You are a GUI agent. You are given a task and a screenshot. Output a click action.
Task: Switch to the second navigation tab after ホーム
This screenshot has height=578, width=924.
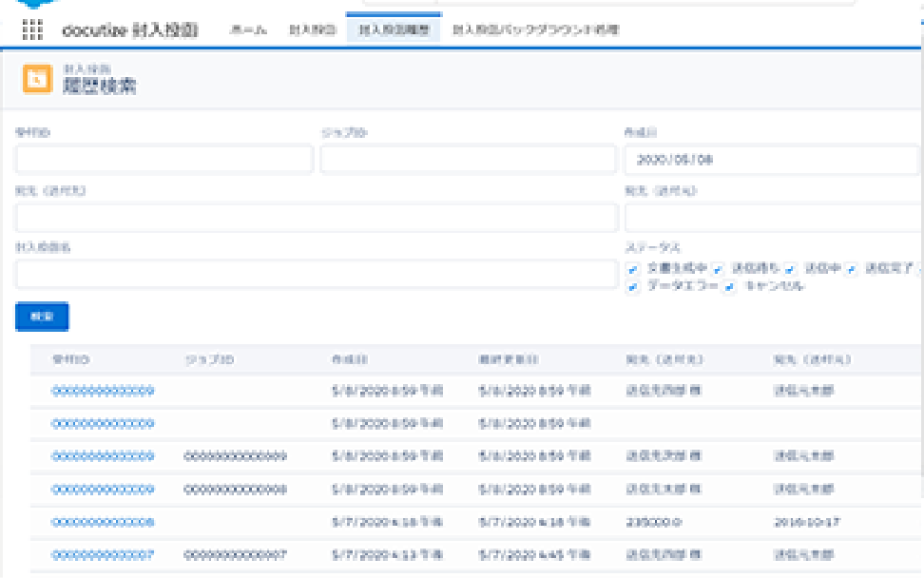[313, 29]
